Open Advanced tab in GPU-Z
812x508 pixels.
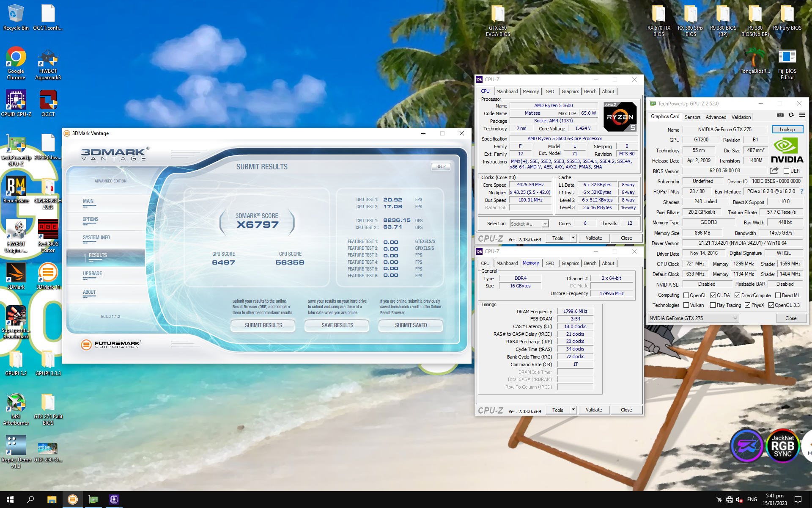(x=716, y=117)
